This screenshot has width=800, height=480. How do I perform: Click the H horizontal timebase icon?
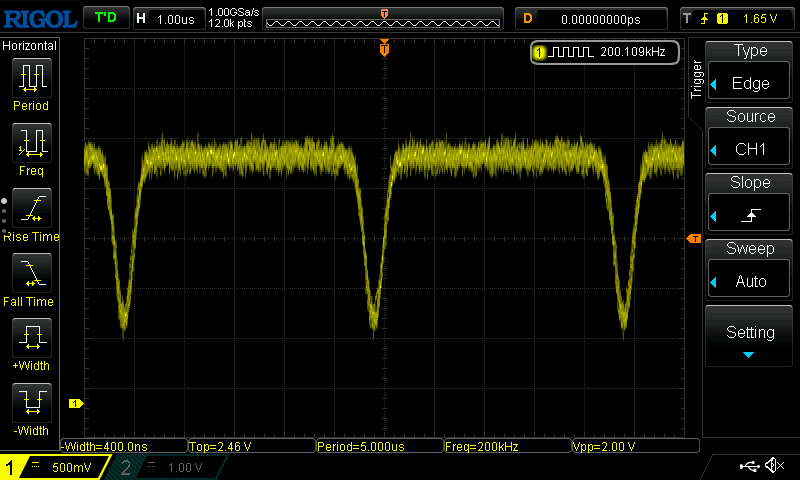141,19
